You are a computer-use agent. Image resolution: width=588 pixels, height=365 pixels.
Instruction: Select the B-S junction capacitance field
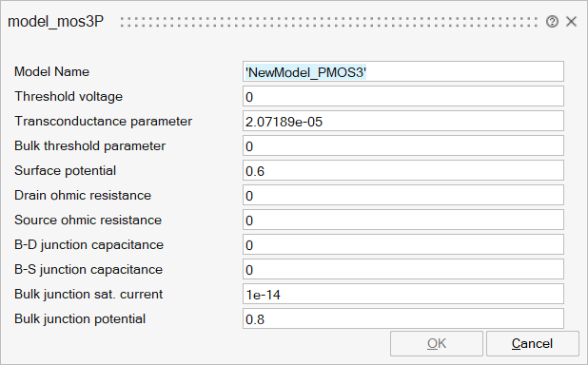pyautogui.click(x=403, y=269)
